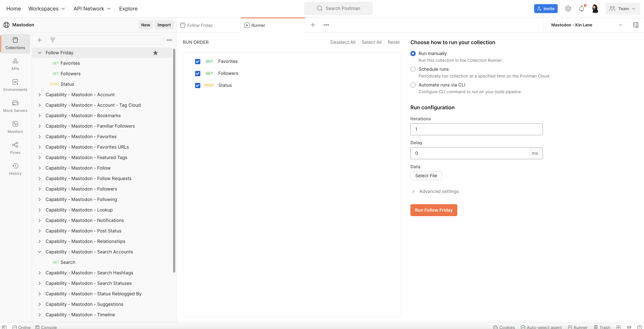Open tab bar three-dot options
This screenshot has width=644, height=329.
[x=326, y=25]
